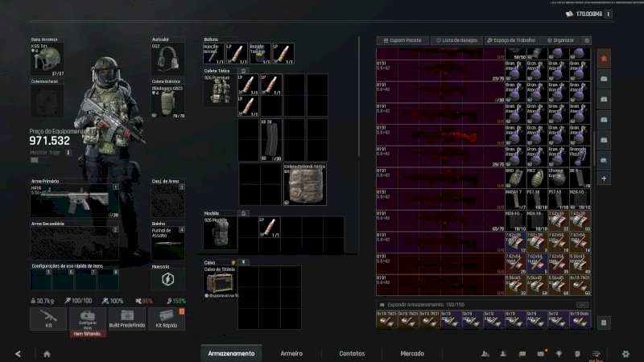This screenshot has height=362, width=644.
Task: Open the Lista de desejos tab
Action: (x=456, y=40)
